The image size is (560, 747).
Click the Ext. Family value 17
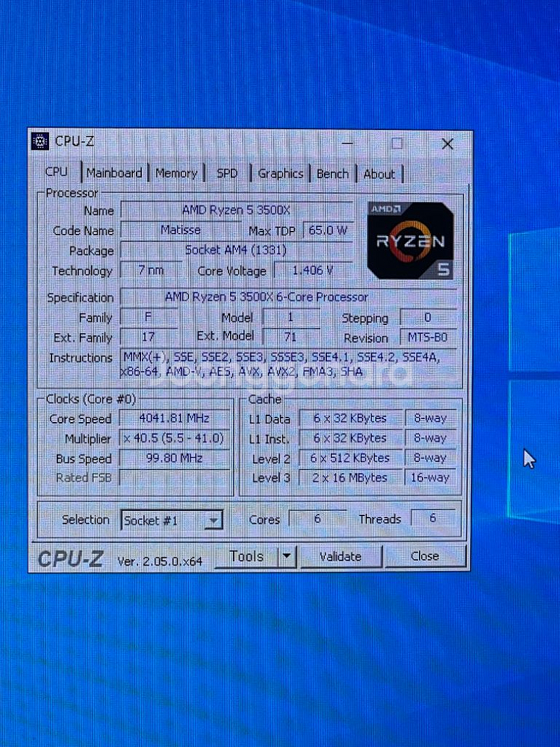149,337
